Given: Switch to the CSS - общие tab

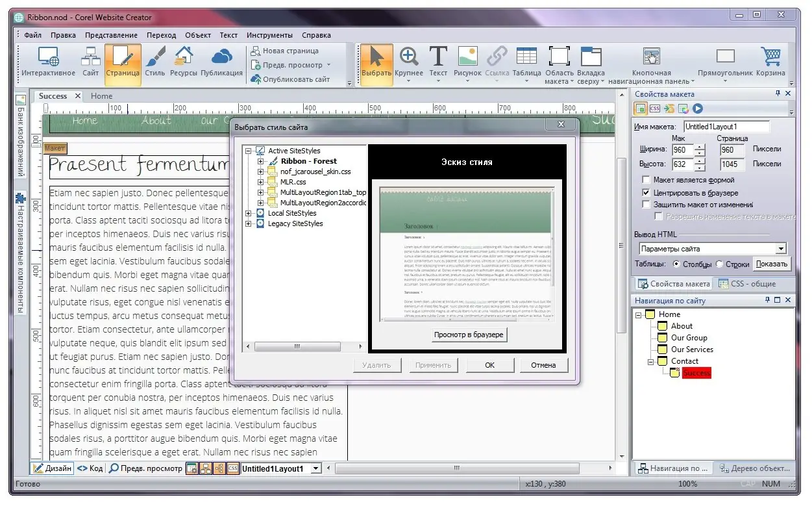Looking at the screenshot, I should 746,284.
